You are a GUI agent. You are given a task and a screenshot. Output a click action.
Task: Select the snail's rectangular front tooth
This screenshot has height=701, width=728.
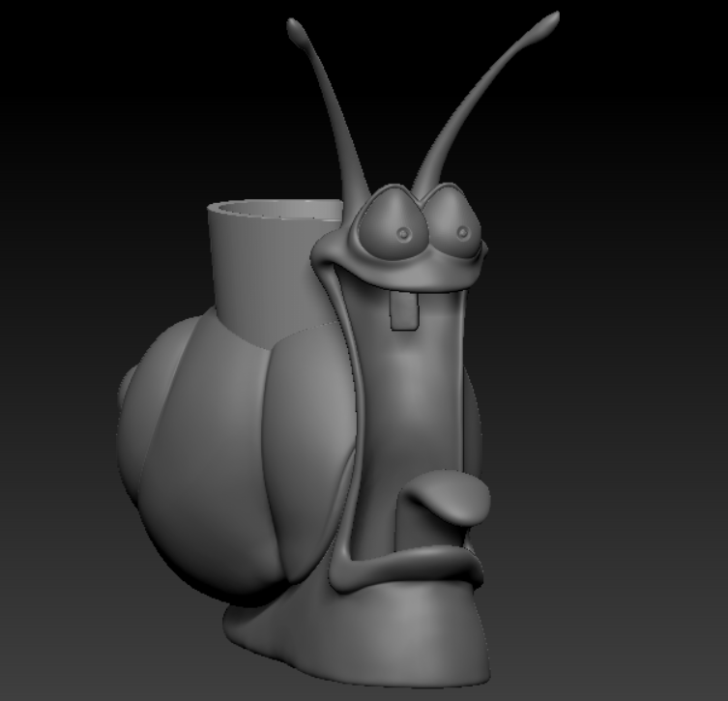403,310
